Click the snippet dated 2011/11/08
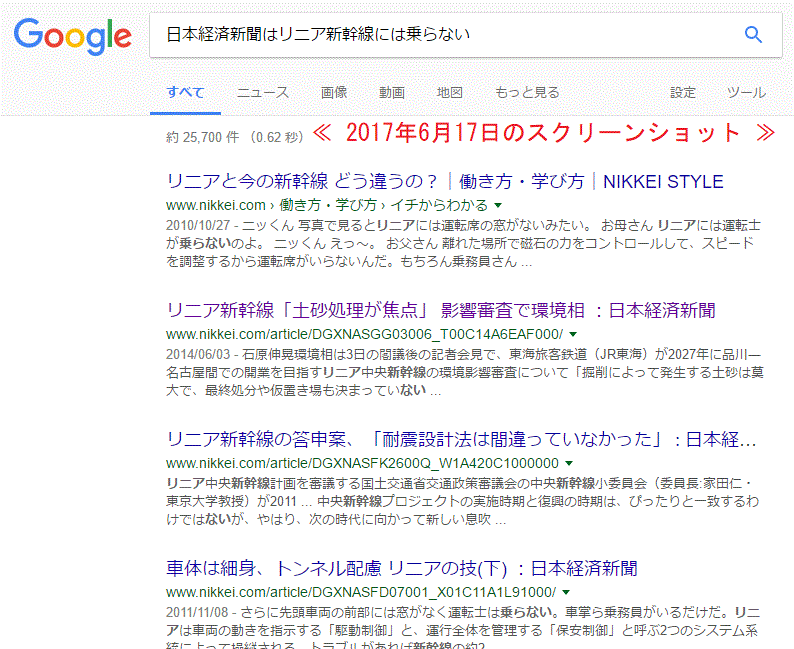 (x=463, y=628)
